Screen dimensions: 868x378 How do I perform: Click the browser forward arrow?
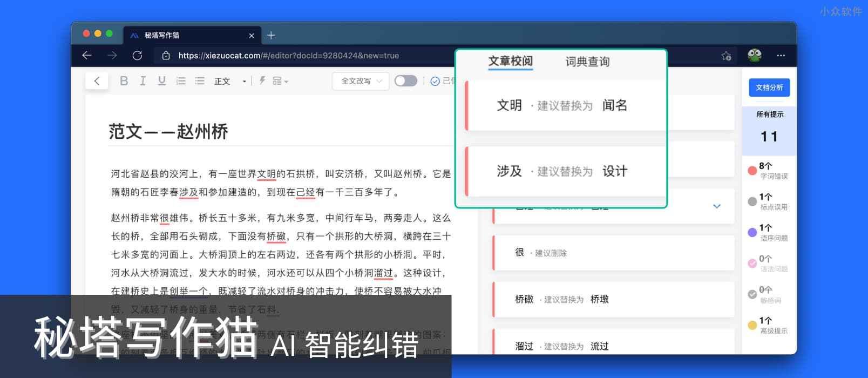(112, 55)
